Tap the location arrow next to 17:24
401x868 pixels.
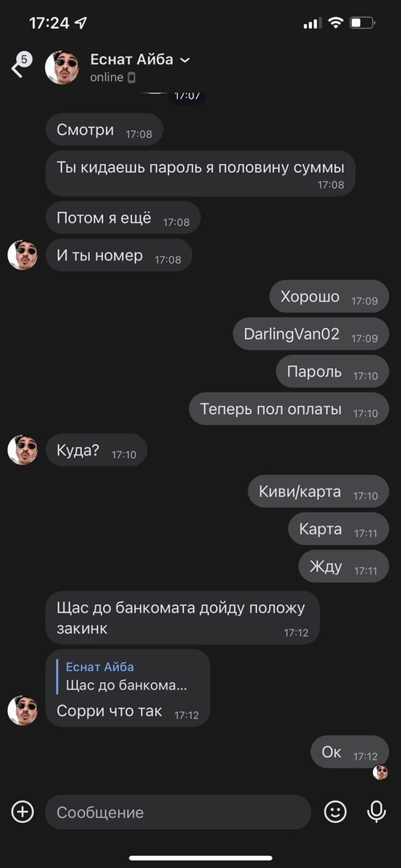click(81, 23)
